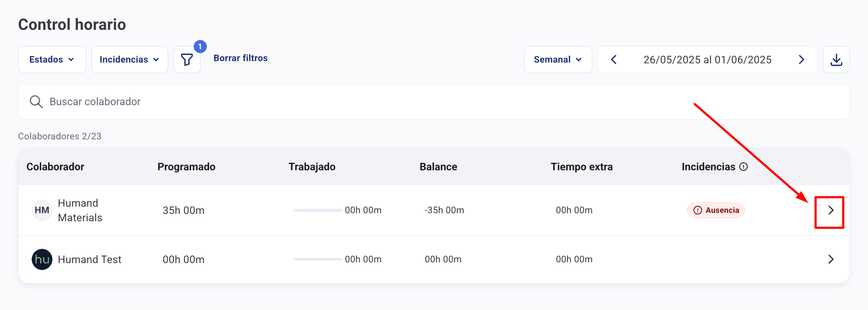This screenshot has width=868, height=310.
Task: Click the Humand Test collaborator name
Action: click(90, 259)
